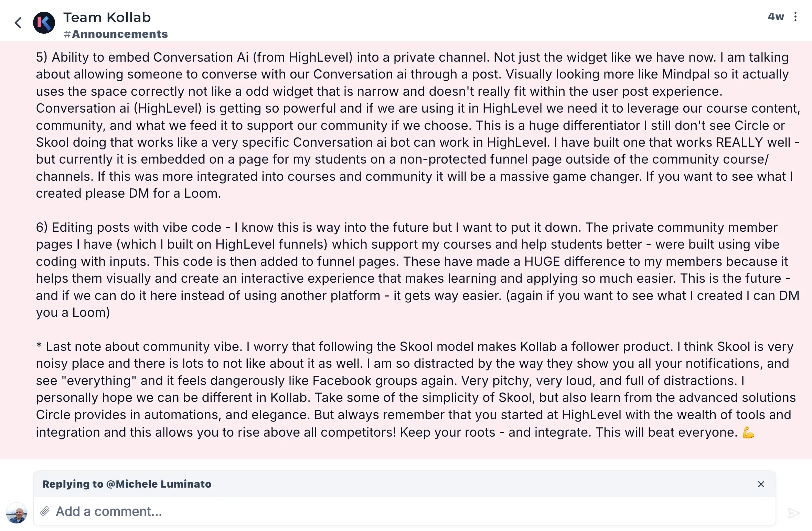This screenshot has width=812, height=531.
Task: Open the Team Kollab logo avatar
Action: click(x=44, y=23)
